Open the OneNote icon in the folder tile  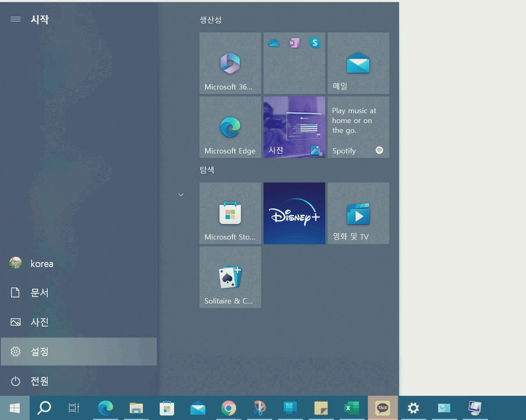coord(294,43)
